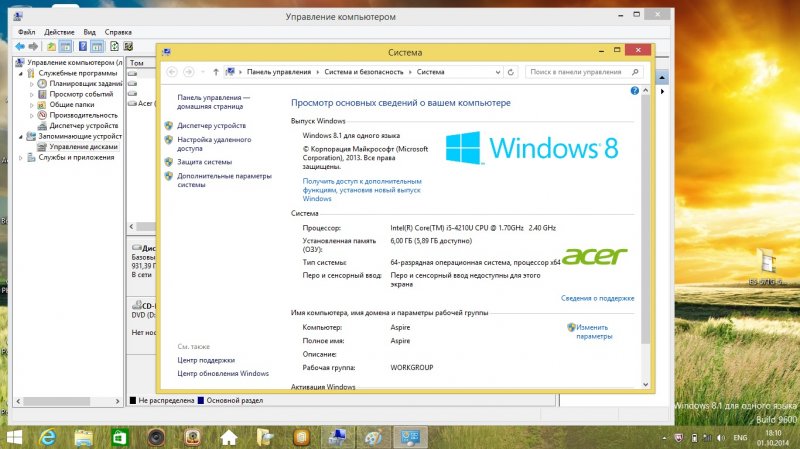Screen dimensions: 800x449
Task: Collapse Запоминающие устройства node
Action: tap(21, 136)
